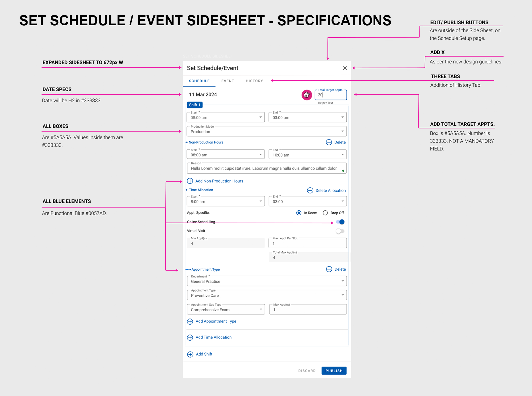The image size is (532, 396).
Task: Click the minus icon in Non-Production Hours row
Action: click(x=329, y=142)
